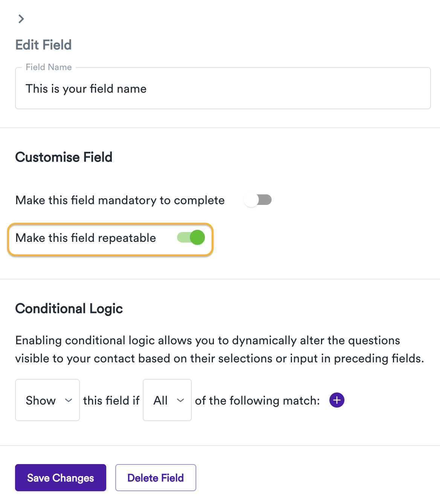The height and width of the screenshot is (504, 440).
Task: Collapse the Edit Field panel using the chevron icon
Action: [x=21, y=18]
